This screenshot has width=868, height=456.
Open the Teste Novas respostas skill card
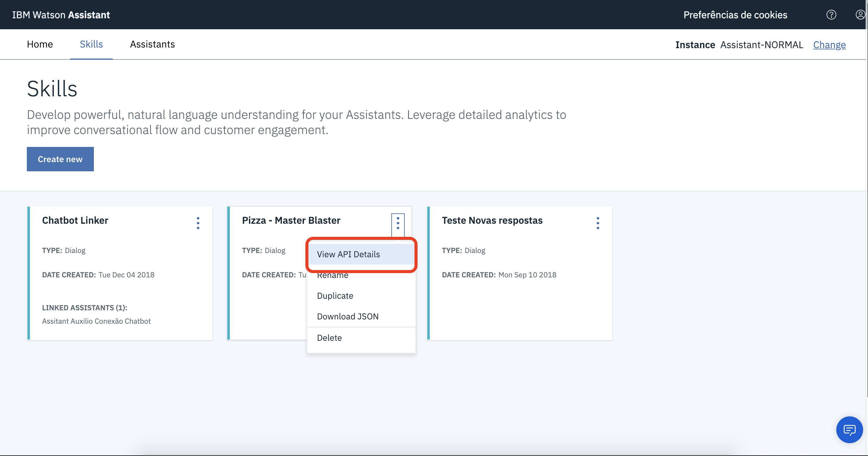click(x=492, y=220)
